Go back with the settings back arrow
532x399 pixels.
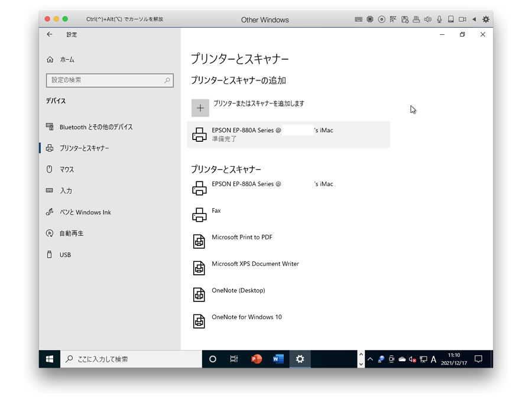[x=50, y=34]
